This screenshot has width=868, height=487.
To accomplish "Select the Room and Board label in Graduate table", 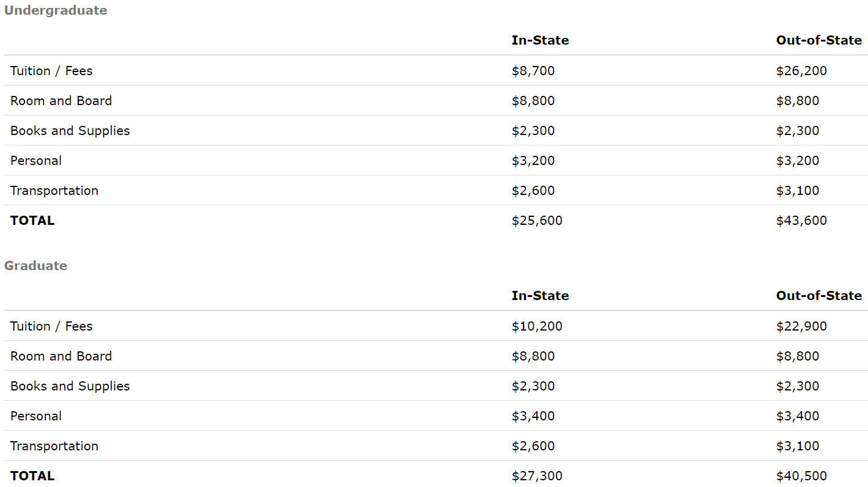I will point(61,356).
